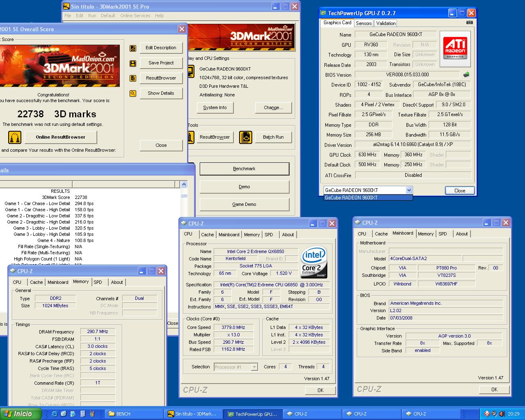Image resolution: width=525 pixels, height=420 pixels.
Task: Click the Core Speed 3779.0 MHz value
Action: (233, 328)
